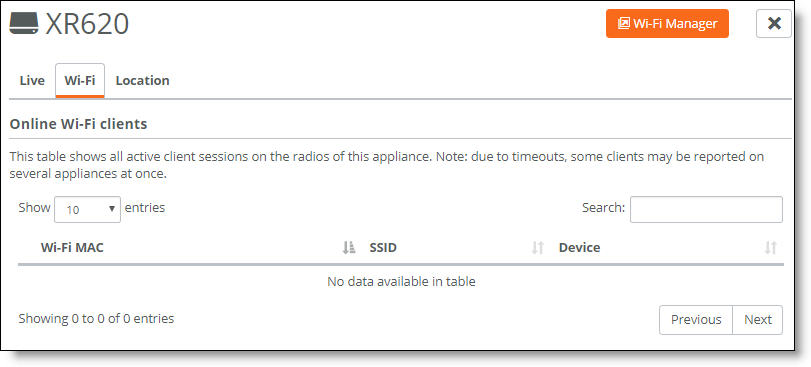Toggle the sort arrows beside SSID column
The image size is (811, 367).
pyautogui.click(x=538, y=248)
